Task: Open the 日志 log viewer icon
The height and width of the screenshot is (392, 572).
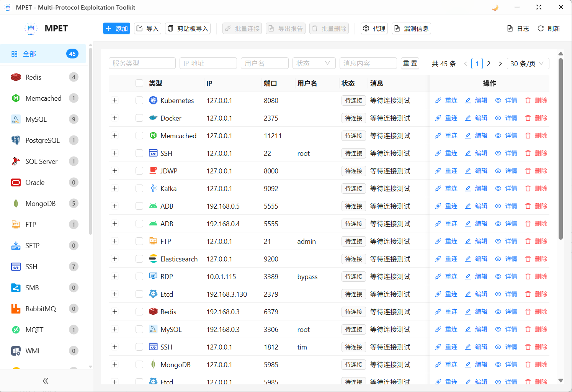Action: pos(510,28)
